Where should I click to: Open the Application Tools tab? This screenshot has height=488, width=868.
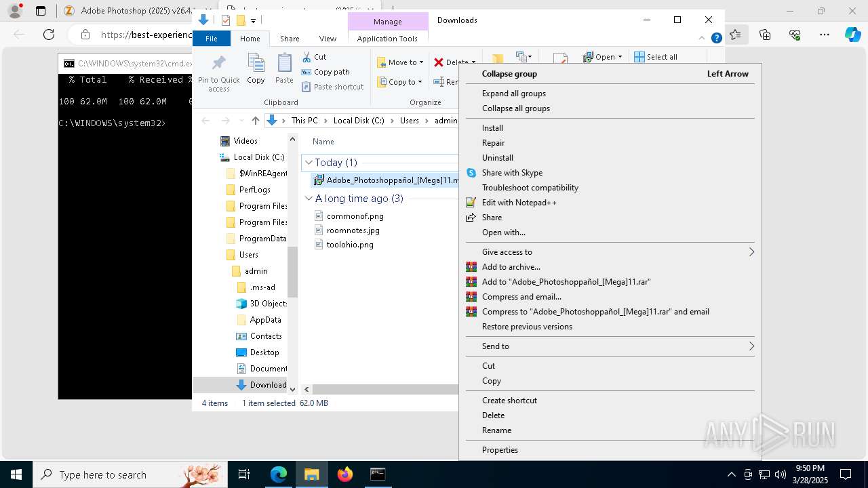(387, 39)
